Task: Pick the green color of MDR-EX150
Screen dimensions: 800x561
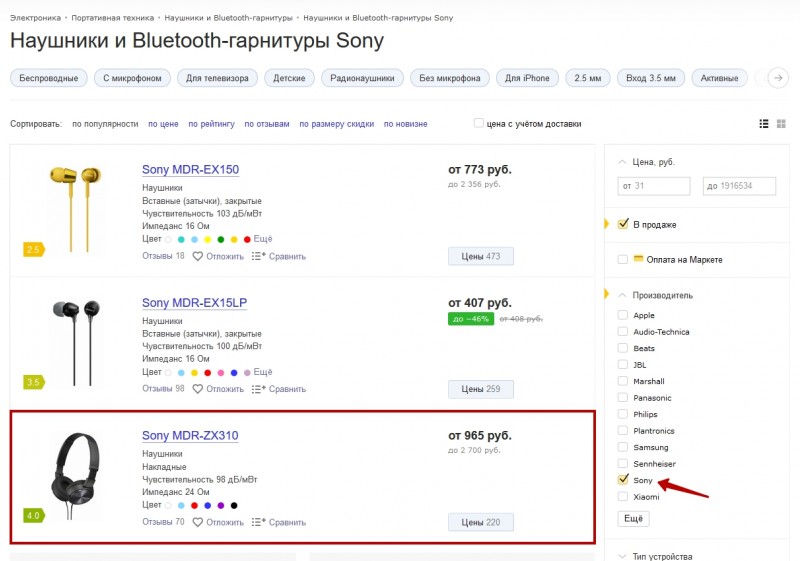Action: coord(220,239)
